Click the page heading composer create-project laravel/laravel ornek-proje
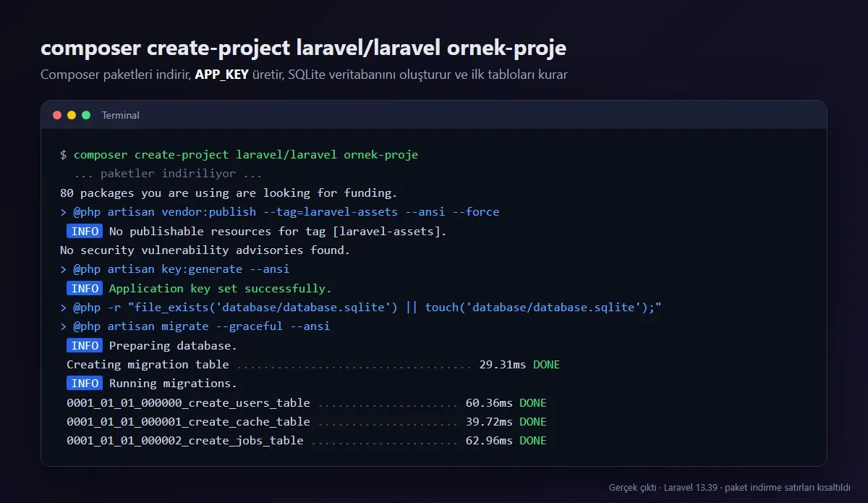 [303, 48]
